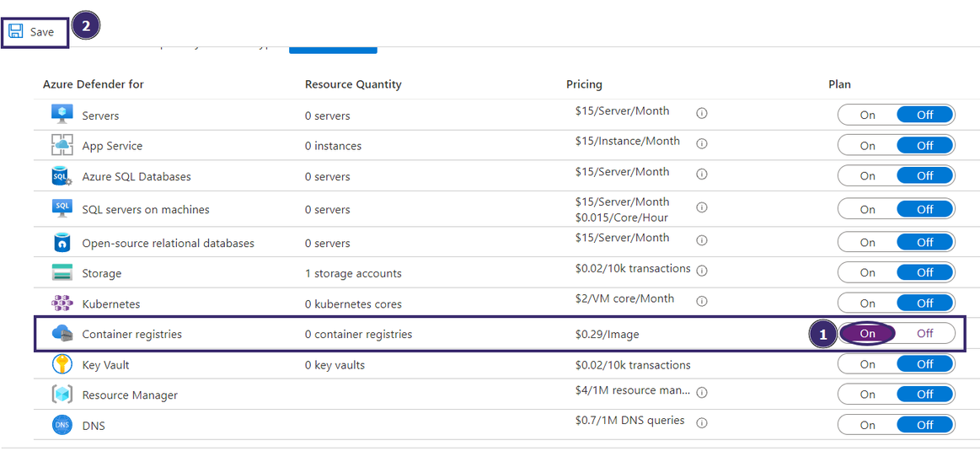Click the '0 key vaults' quantity

335,364
